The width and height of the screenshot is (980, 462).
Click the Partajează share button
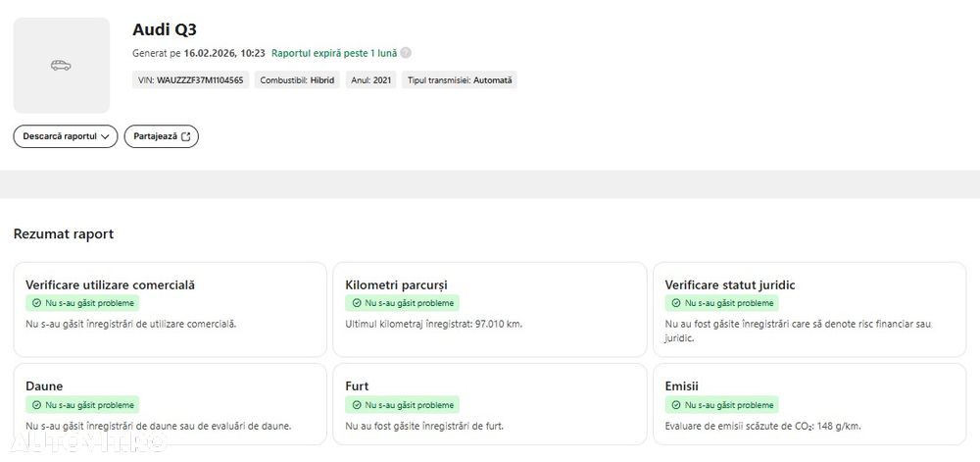161,136
